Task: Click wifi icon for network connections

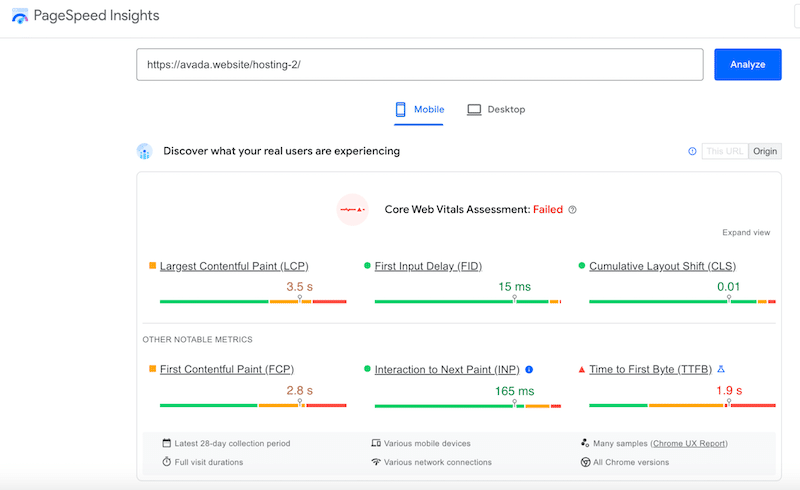Action: [376, 462]
